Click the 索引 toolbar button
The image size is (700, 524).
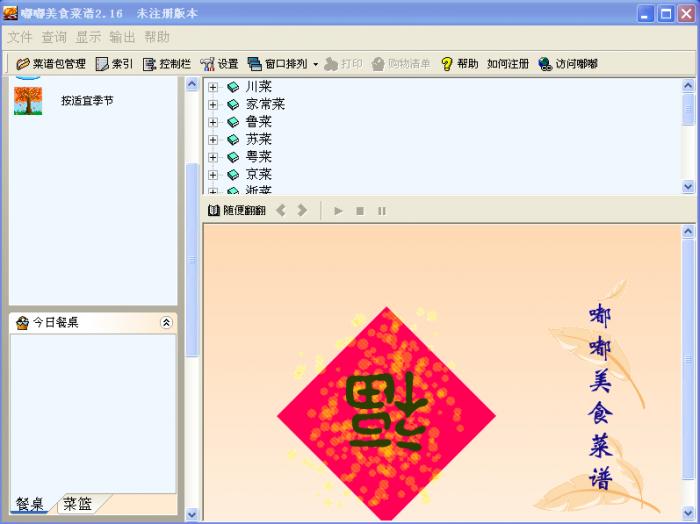coord(114,64)
